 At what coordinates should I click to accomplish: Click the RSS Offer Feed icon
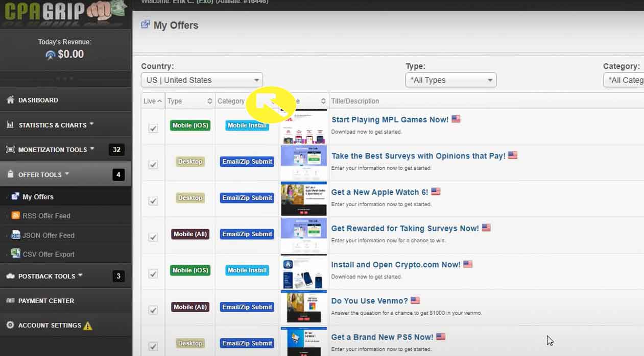pyautogui.click(x=16, y=215)
